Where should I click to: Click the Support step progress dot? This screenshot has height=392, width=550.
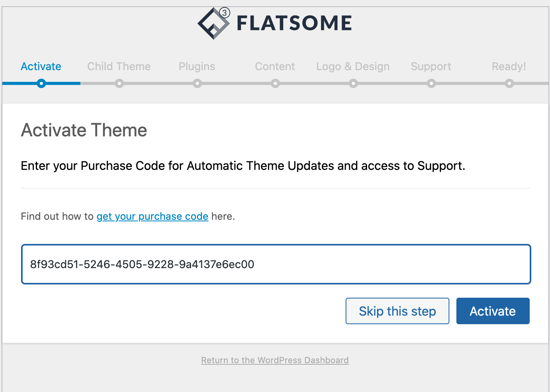(431, 83)
